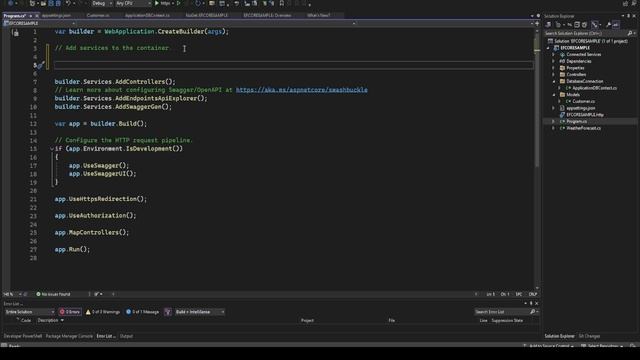Select EFCORESAMPLE.http in the Solution Explorer
The image size is (640, 360).
pos(584,115)
